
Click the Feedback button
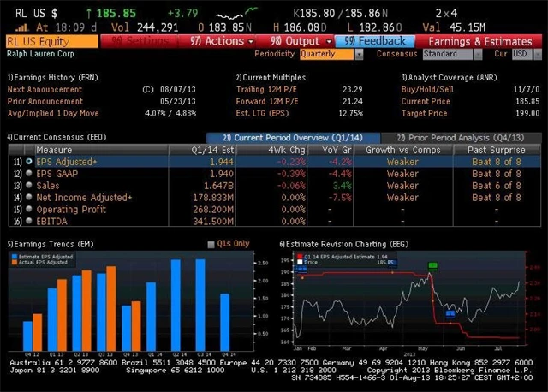click(x=377, y=40)
